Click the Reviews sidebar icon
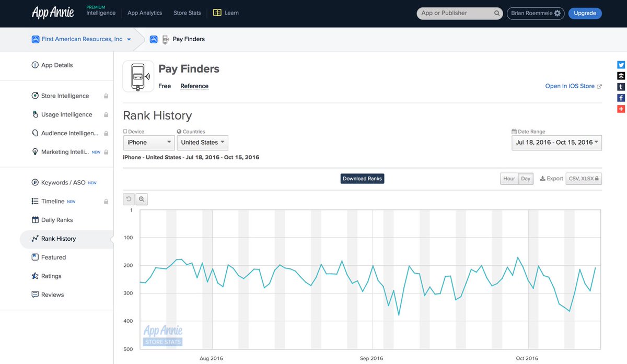 pos(35,295)
